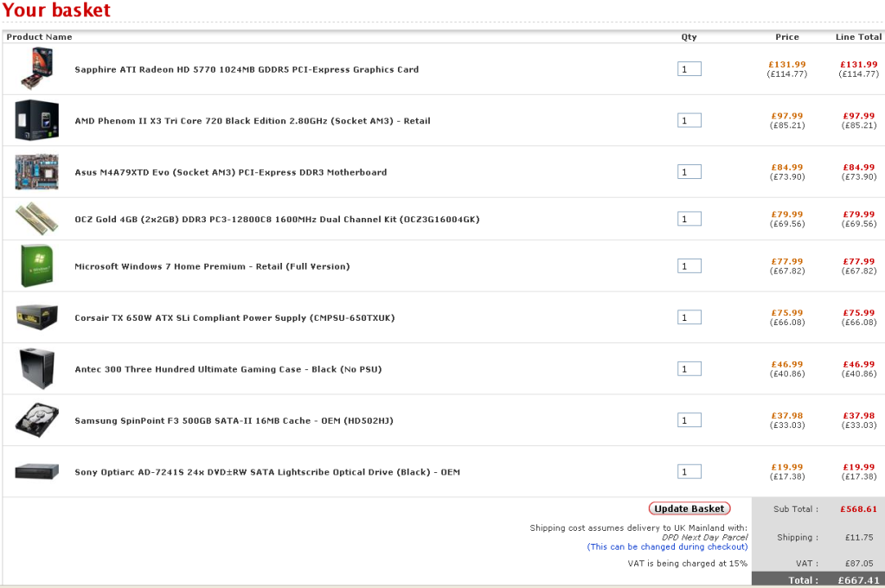Viewport: 885px width, 588px height.
Task: Open the Windows 7 Home Premium box thumbnail
Action: coord(37,265)
